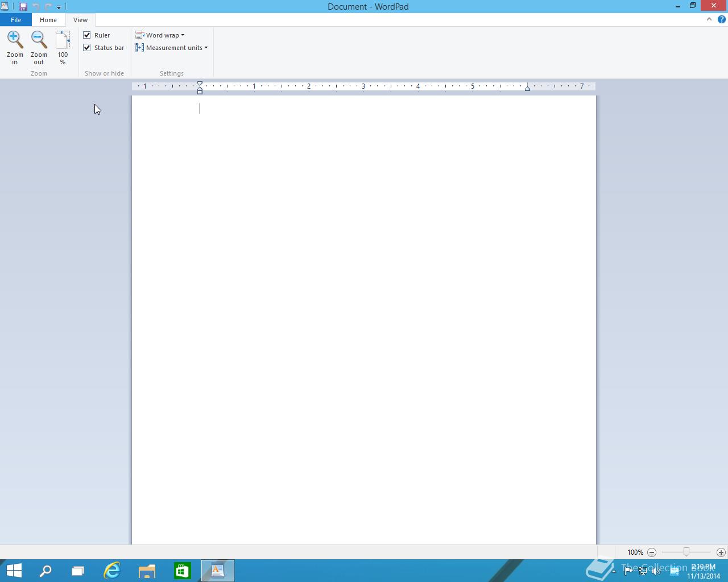Image resolution: width=728 pixels, height=582 pixels.
Task: Click the taskbar clock showing 11/13/2014
Action: tap(703, 571)
